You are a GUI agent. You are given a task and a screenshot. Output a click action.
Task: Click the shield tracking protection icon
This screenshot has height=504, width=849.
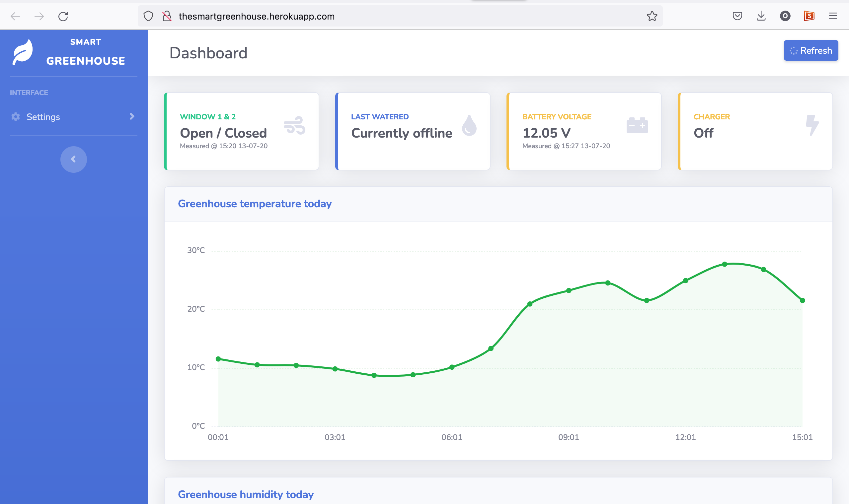[148, 16]
